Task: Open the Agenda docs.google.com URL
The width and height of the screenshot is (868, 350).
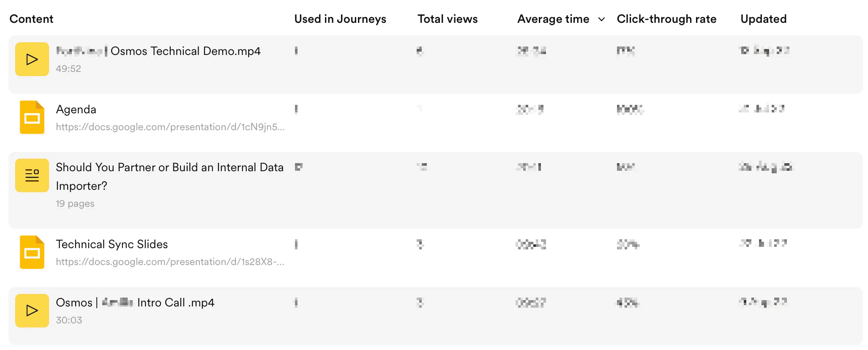Action: pos(170,127)
